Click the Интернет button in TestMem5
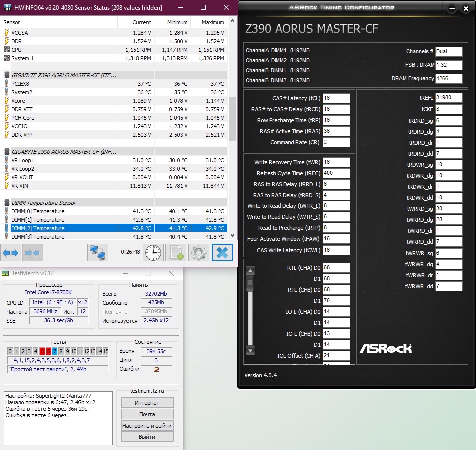Image resolution: width=476 pixels, height=450 pixels. coord(147,403)
